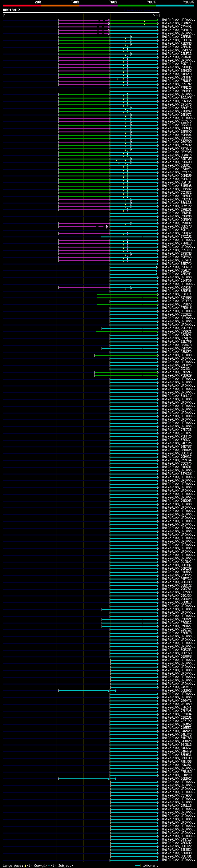Image resolution: width=197 pixels, height=868 pixels.
Task: Click hit label UniRef100_Q2LFC3
Action: (176, 54)
